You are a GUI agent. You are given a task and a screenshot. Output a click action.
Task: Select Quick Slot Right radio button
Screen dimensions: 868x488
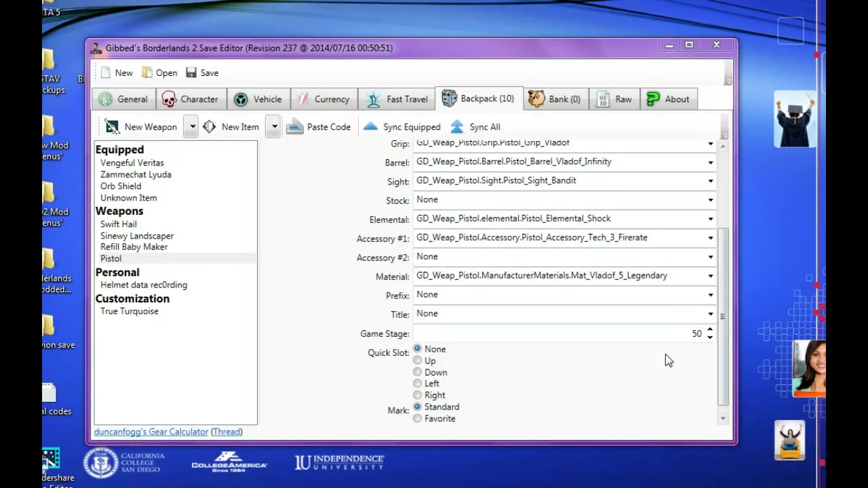417,395
